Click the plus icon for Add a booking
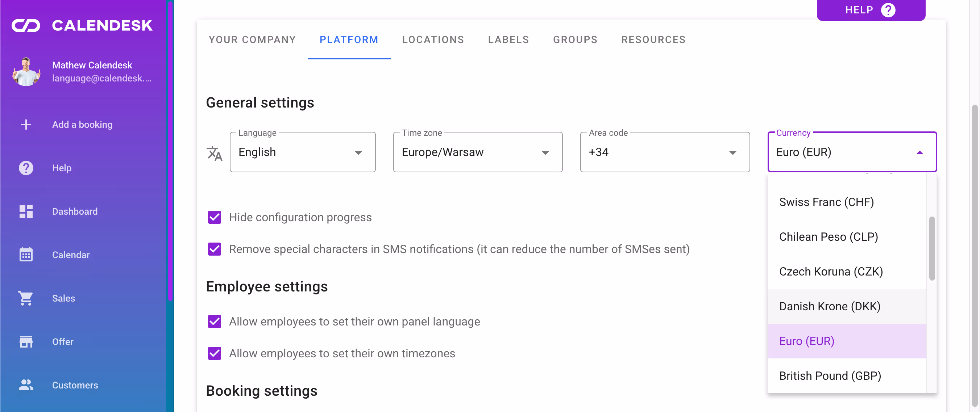980x412 pixels. pos(26,125)
